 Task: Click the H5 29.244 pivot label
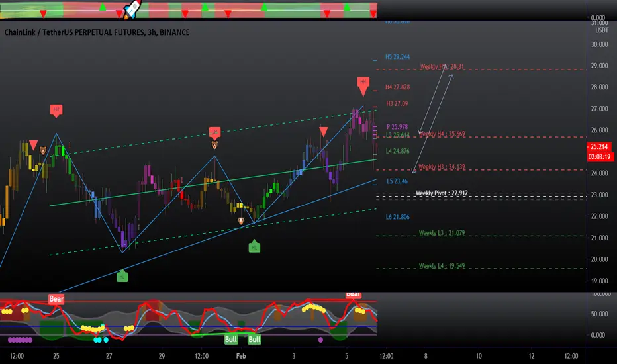tap(397, 57)
